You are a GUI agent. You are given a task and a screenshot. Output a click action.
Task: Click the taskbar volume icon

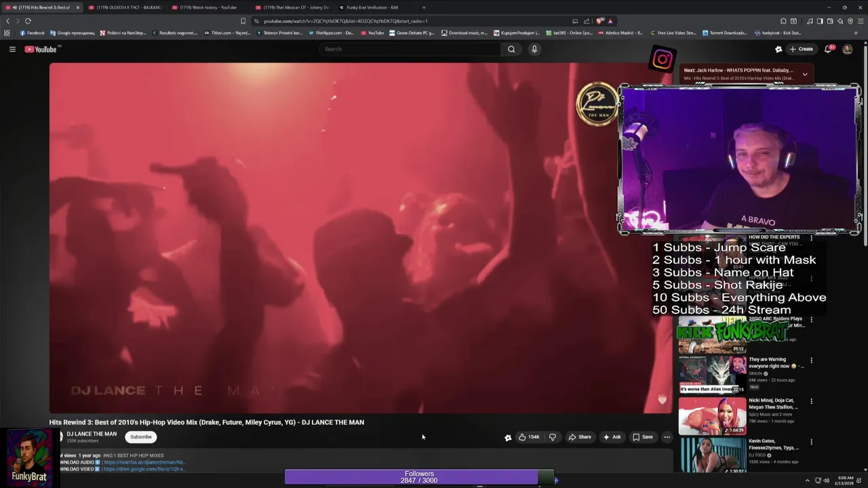[x=826, y=481]
